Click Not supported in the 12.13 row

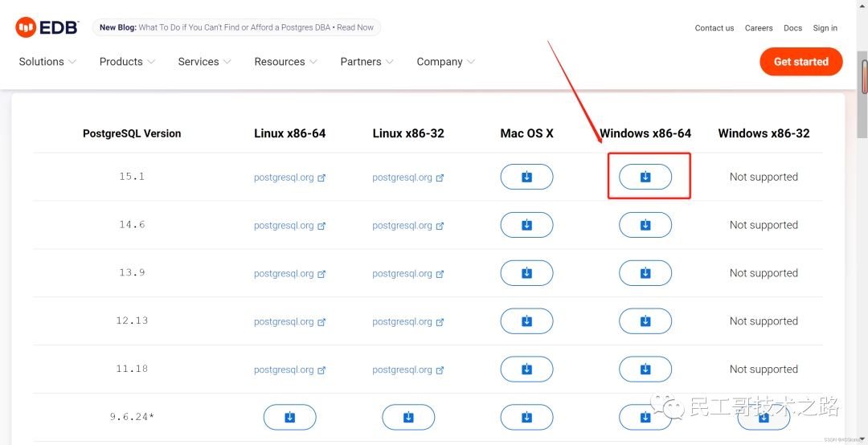[764, 321]
